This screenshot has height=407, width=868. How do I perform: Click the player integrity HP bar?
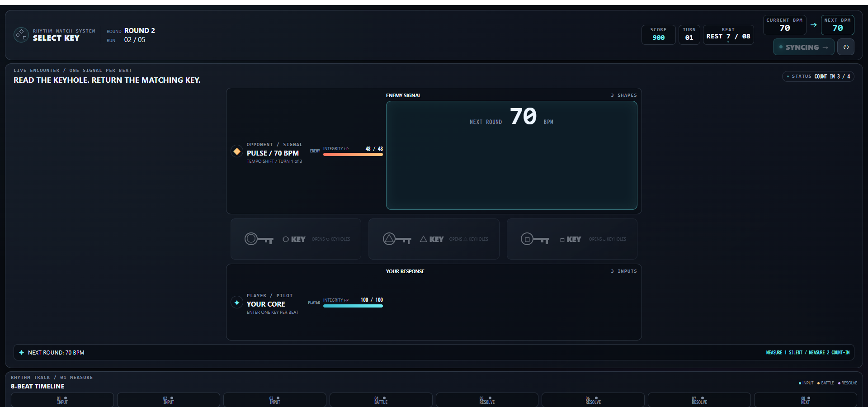point(353,306)
